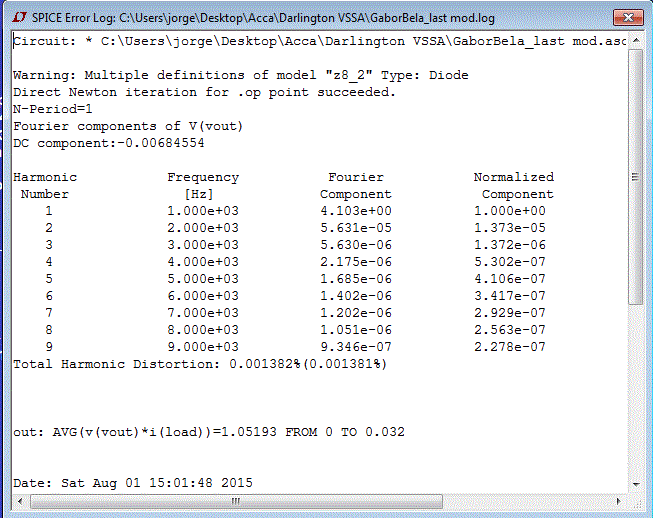Viewport: 653px width, 518px height.
Task: Click the vertical scrollbar up arrow
Action: 636,40
